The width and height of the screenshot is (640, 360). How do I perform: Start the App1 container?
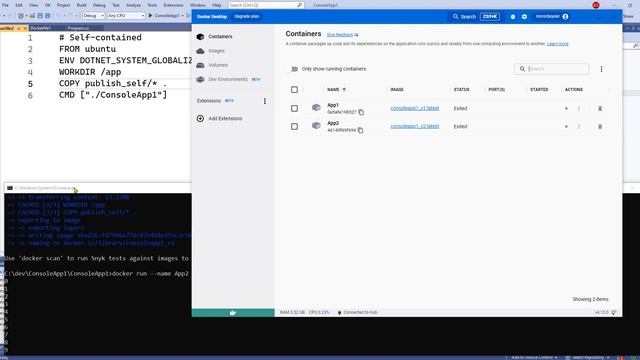click(566, 109)
